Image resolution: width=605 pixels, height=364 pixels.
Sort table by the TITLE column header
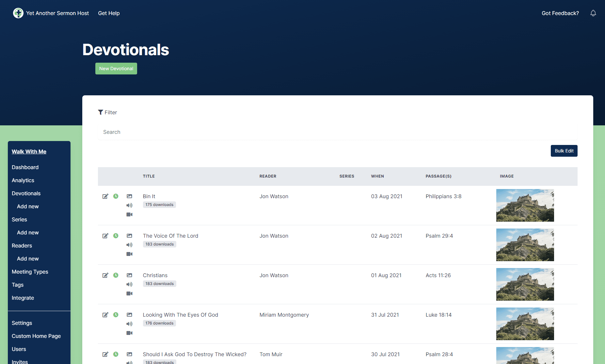(149, 176)
